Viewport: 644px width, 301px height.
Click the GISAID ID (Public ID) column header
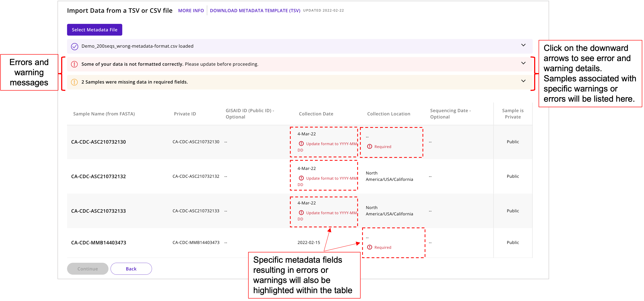point(250,114)
